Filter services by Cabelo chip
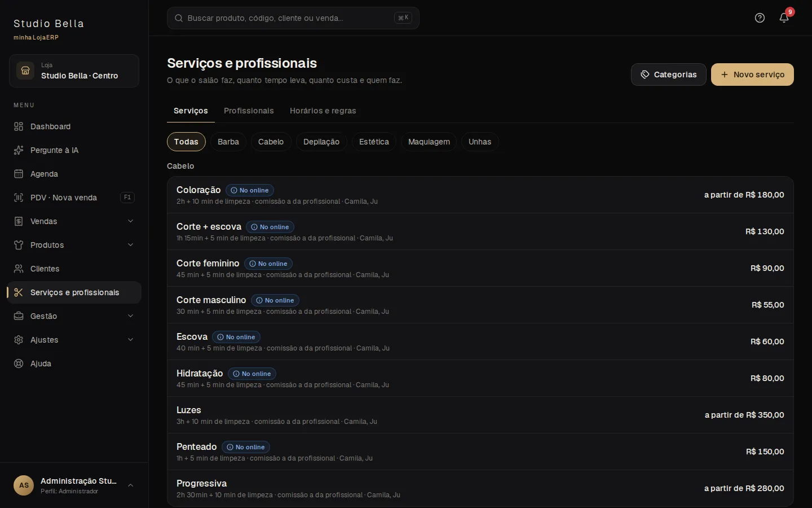 pos(271,142)
